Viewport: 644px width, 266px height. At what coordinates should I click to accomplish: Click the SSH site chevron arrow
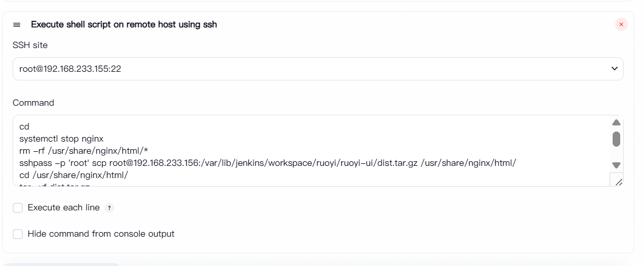[615, 69]
